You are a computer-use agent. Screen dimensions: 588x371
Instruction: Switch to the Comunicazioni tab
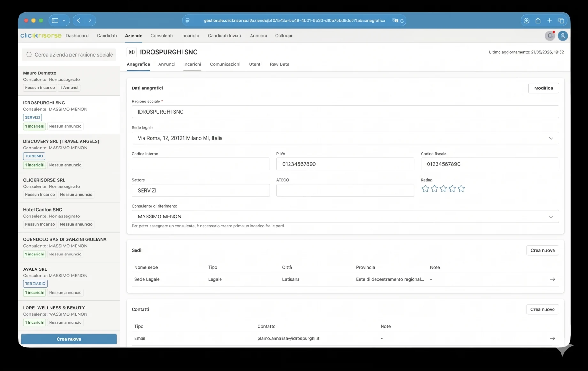225,64
